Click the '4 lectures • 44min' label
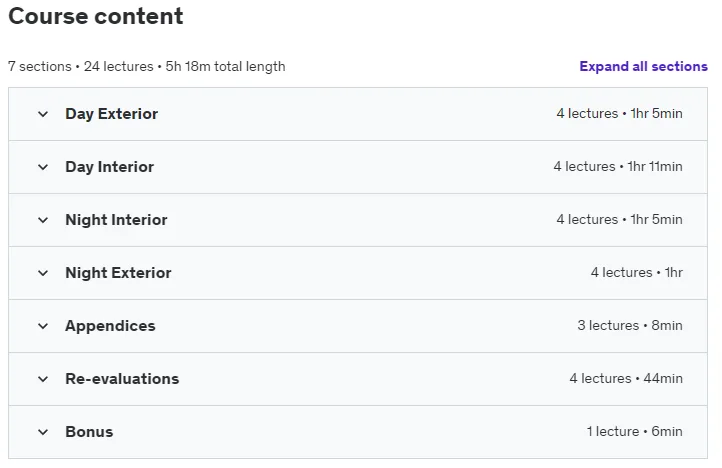The width and height of the screenshot is (722, 468). coord(626,378)
